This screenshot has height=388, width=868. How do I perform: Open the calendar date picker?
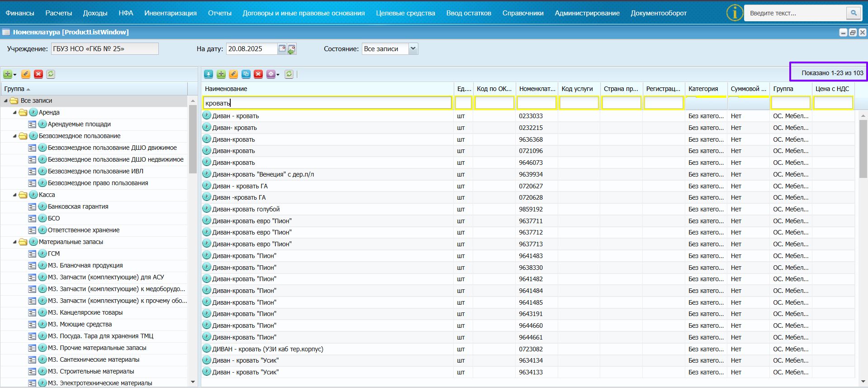(x=282, y=48)
